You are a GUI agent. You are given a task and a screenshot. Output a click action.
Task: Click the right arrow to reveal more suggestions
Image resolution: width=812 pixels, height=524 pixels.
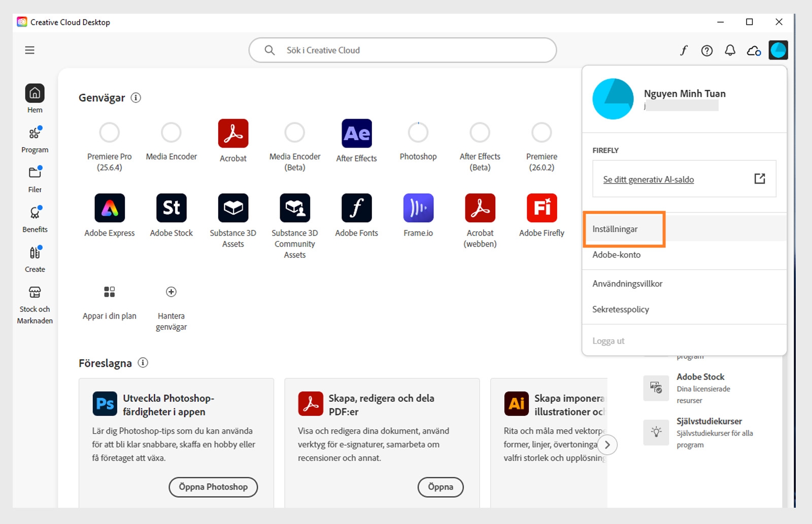pos(607,444)
